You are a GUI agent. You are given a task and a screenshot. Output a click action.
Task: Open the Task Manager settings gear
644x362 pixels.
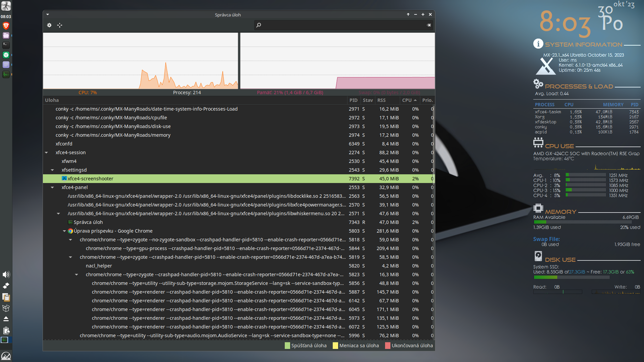pyautogui.click(x=49, y=25)
